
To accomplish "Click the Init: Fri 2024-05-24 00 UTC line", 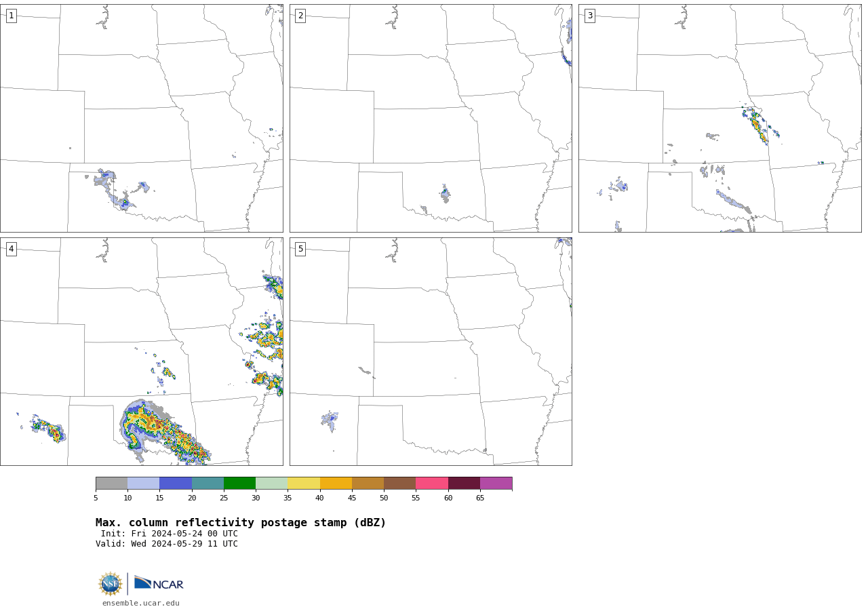I will point(170,534).
